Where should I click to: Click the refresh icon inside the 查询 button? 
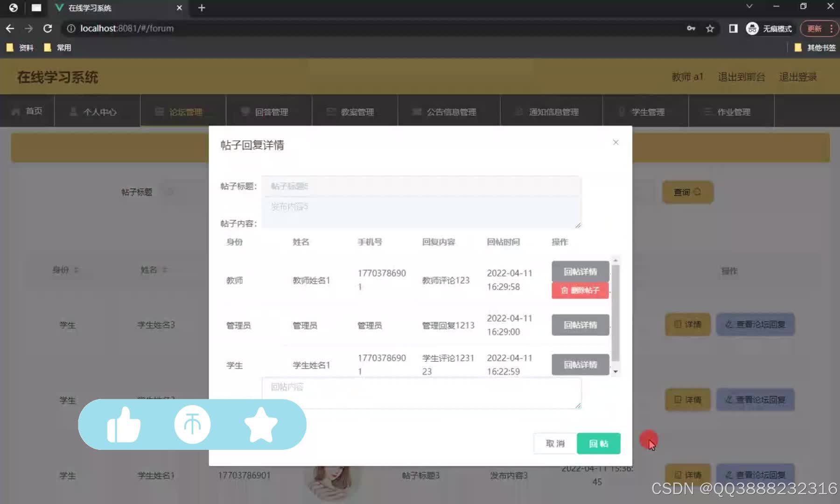697,192
